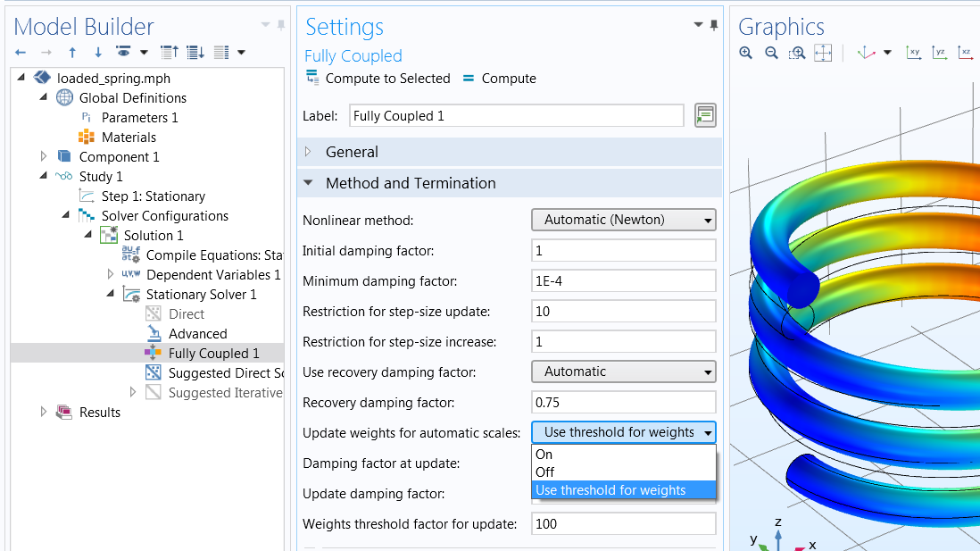Expand the Component 1 tree node
Viewport: 980px width, 551px height.
coord(44,157)
